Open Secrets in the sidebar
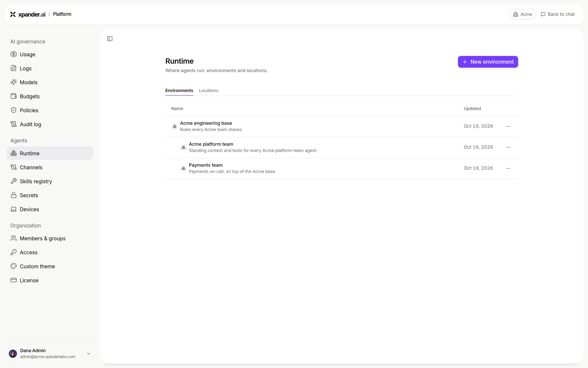The image size is (588, 368). tap(50, 195)
